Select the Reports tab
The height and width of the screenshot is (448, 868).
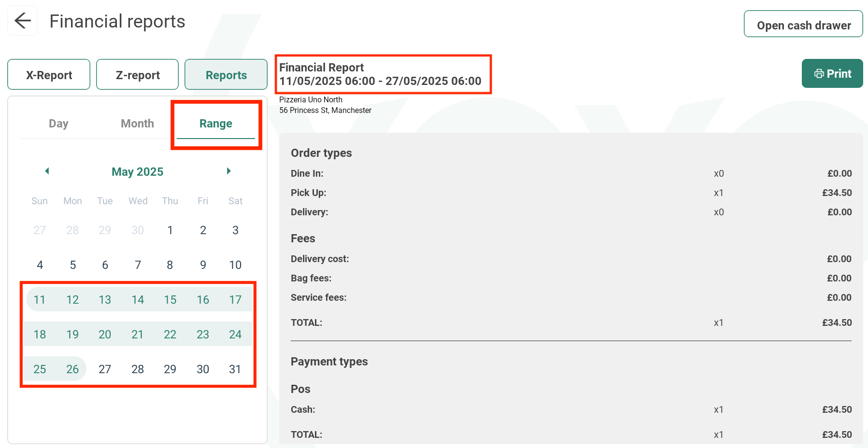point(226,75)
